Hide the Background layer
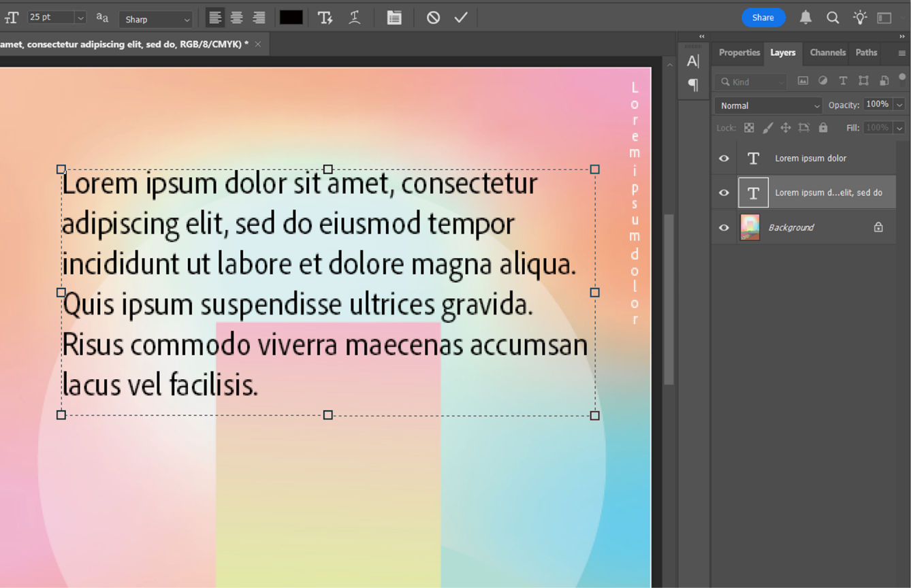Image resolution: width=911 pixels, height=588 pixels. point(723,227)
